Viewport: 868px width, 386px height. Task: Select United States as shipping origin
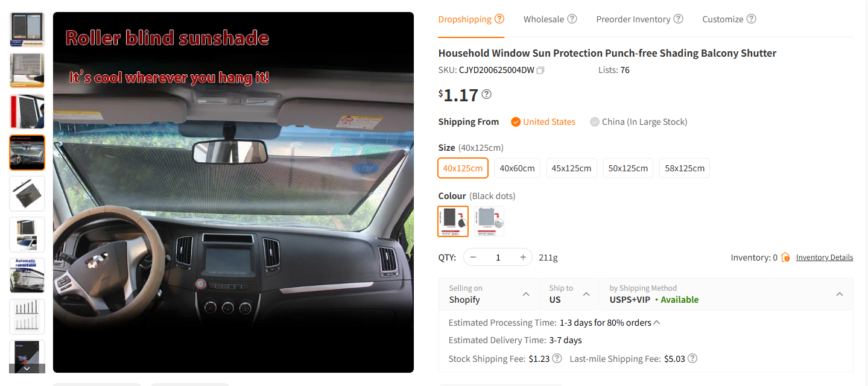[x=543, y=122]
